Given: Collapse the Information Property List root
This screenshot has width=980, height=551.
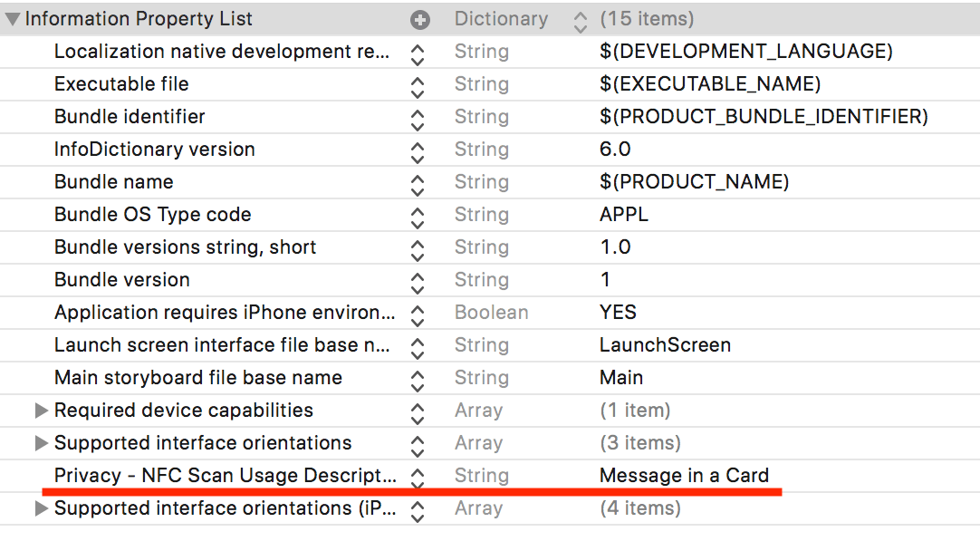Looking at the screenshot, I should 13,19.
